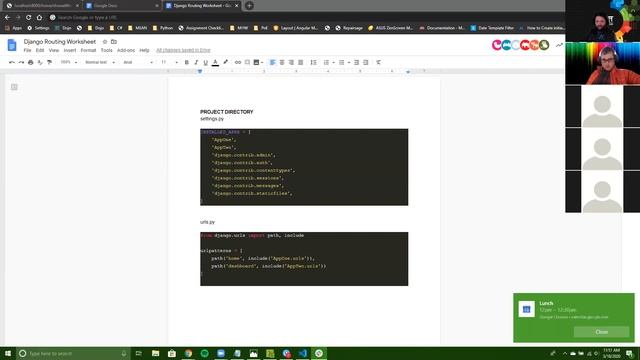This screenshot has width=640, height=360.
Task: Star the Django Routing Worksheet document
Action: [x=105, y=42]
